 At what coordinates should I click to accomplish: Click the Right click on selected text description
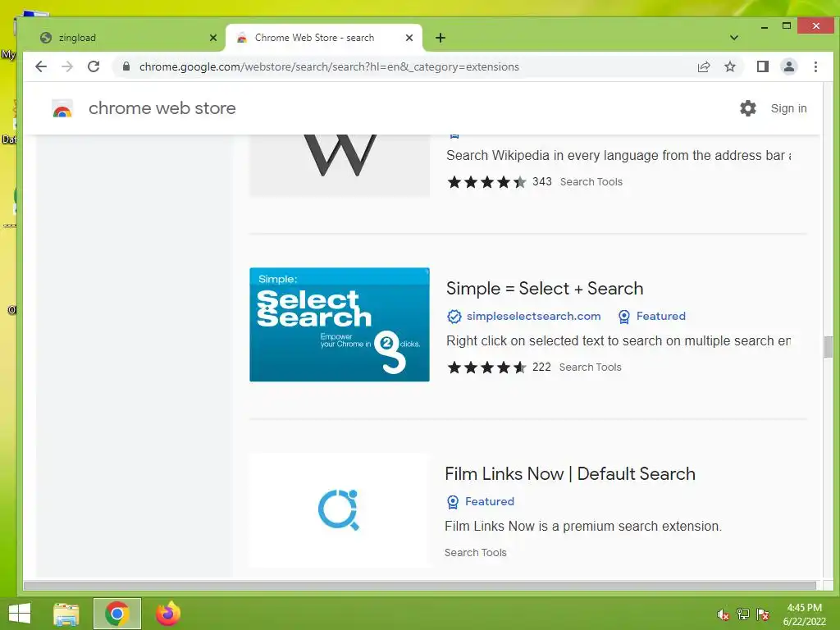tap(619, 340)
